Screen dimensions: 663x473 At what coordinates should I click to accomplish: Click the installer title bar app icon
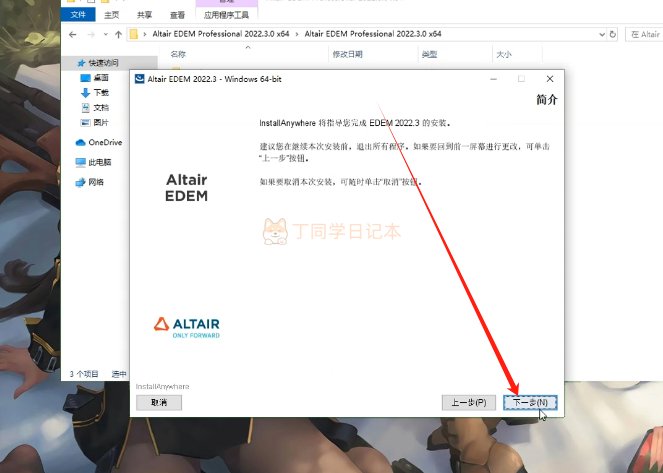(x=140, y=79)
